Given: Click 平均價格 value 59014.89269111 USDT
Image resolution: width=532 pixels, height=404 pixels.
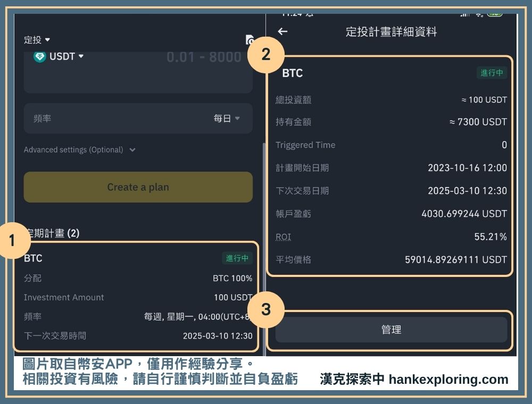Looking at the screenshot, I should (x=456, y=259).
